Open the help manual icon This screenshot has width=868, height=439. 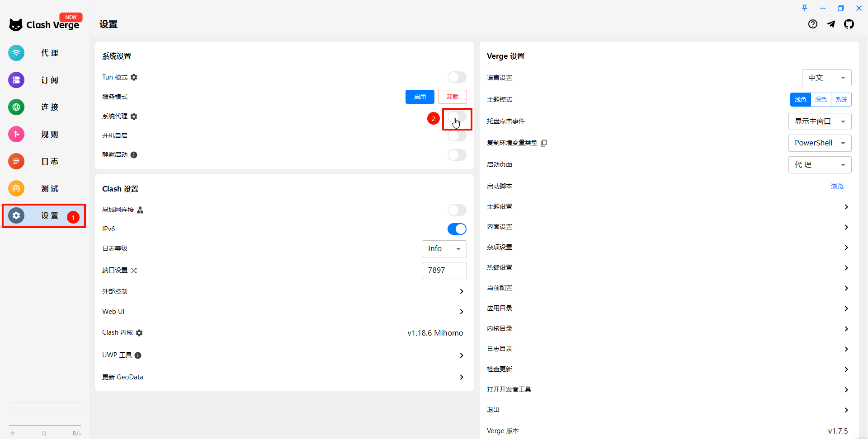813,24
